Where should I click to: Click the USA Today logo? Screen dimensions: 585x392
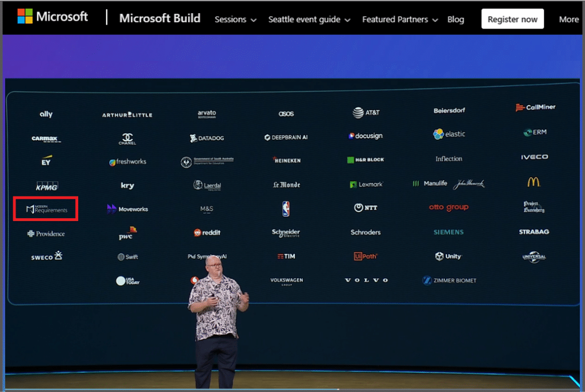127,281
